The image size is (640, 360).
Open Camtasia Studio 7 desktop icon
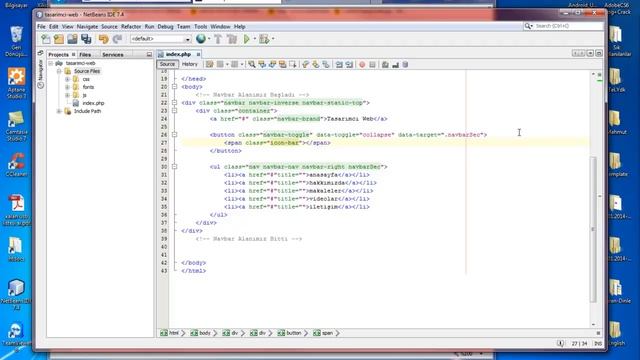tap(16, 126)
